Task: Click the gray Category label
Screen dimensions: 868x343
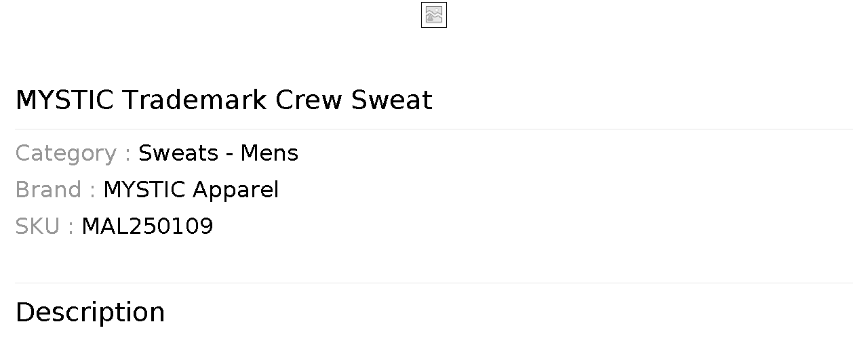Action: (x=66, y=154)
